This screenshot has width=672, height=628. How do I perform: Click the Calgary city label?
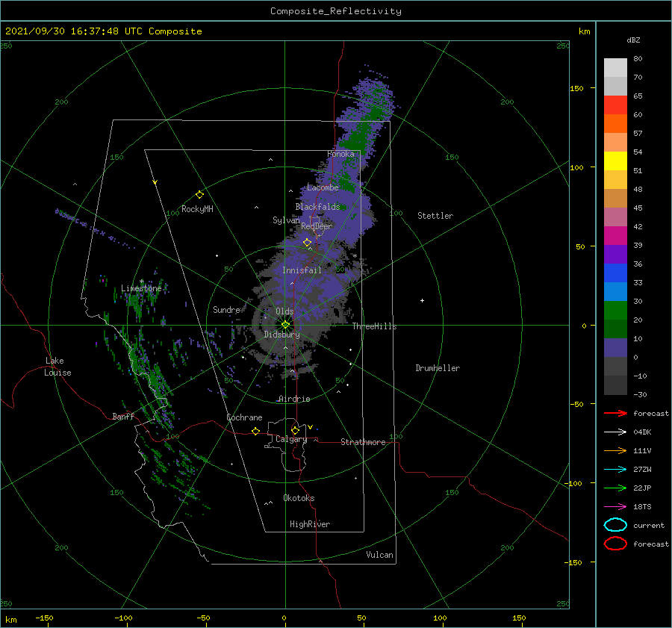[x=291, y=439]
